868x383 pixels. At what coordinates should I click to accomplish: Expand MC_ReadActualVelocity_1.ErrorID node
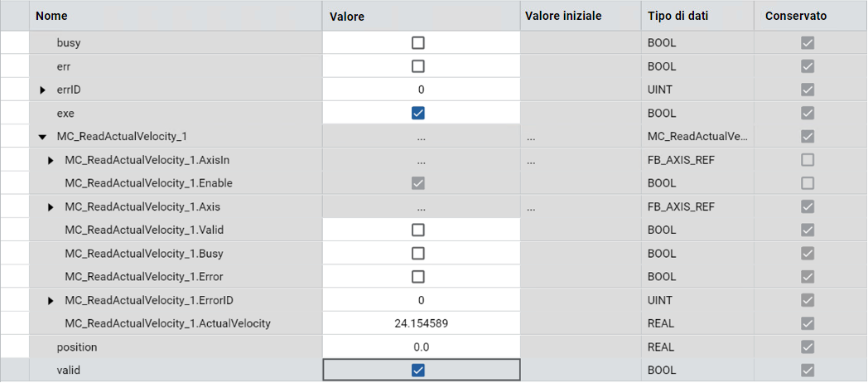click(x=51, y=300)
